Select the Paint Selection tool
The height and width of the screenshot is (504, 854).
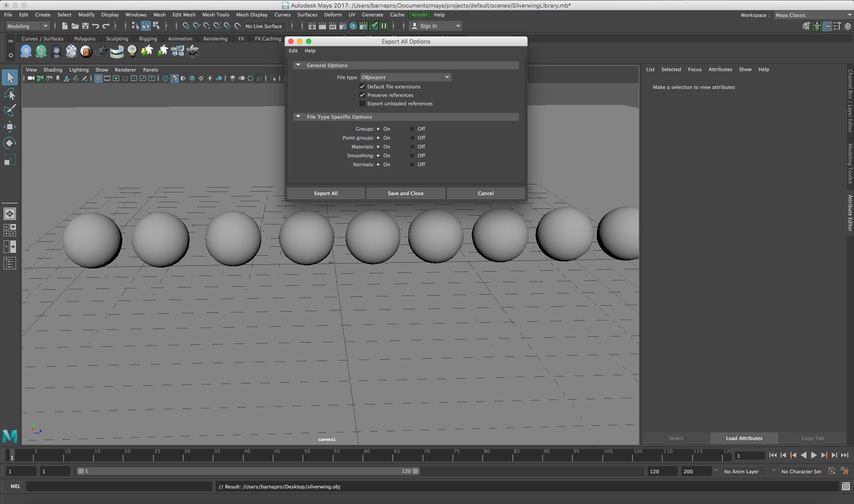pos(9,110)
